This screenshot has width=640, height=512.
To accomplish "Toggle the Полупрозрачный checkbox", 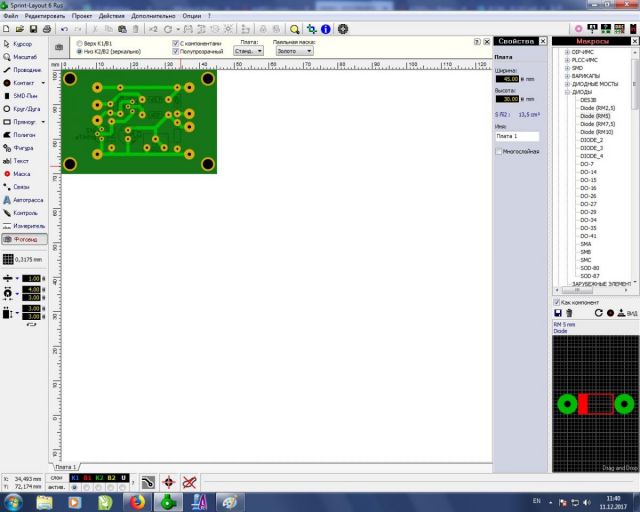I will point(176,51).
